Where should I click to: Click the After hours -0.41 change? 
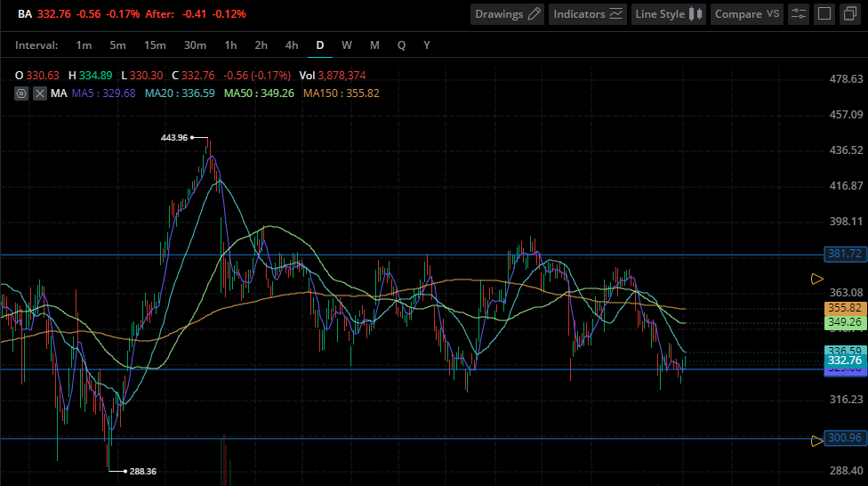(x=196, y=14)
